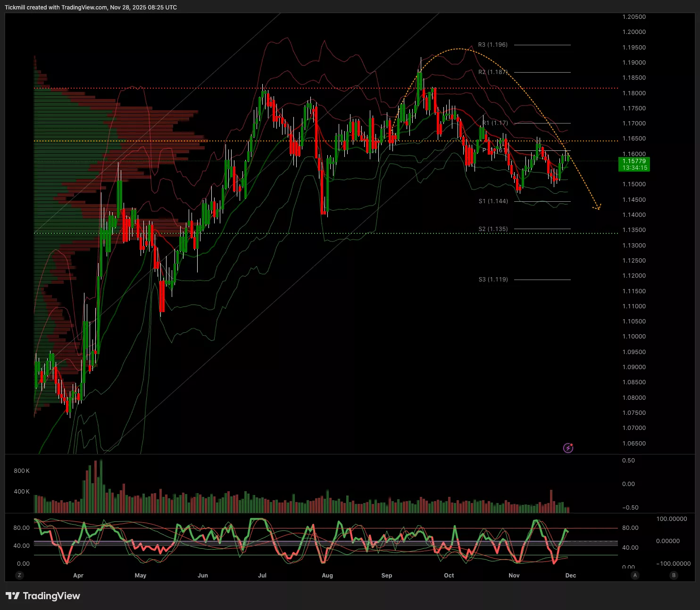Screen dimensions: 700x610
Task: Select the R1 (1.17) resistance label
Action: [x=495, y=123]
